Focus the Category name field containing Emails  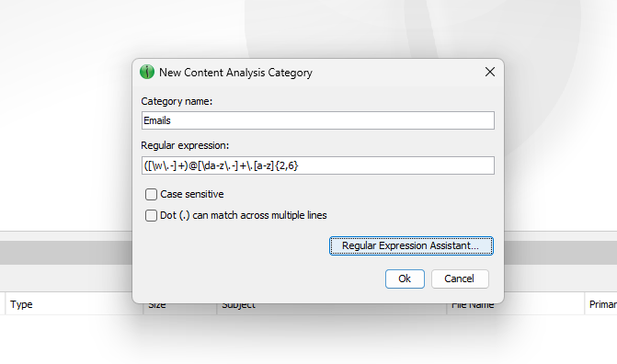(318, 120)
